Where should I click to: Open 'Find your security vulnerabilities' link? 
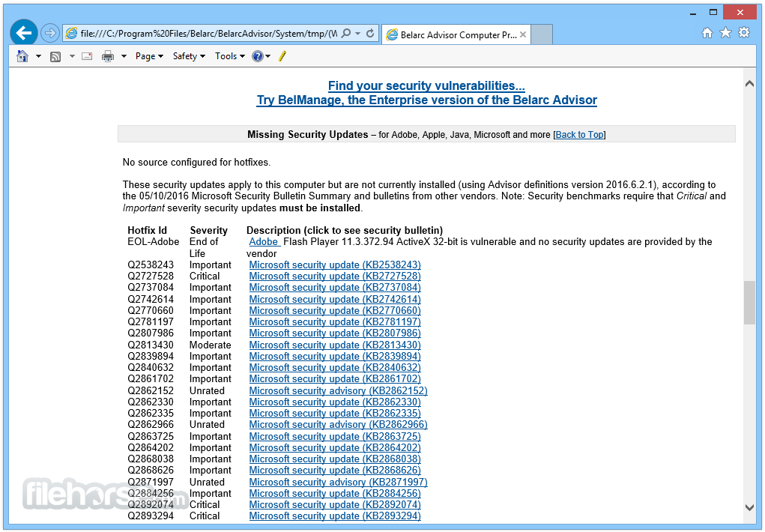(x=426, y=86)
